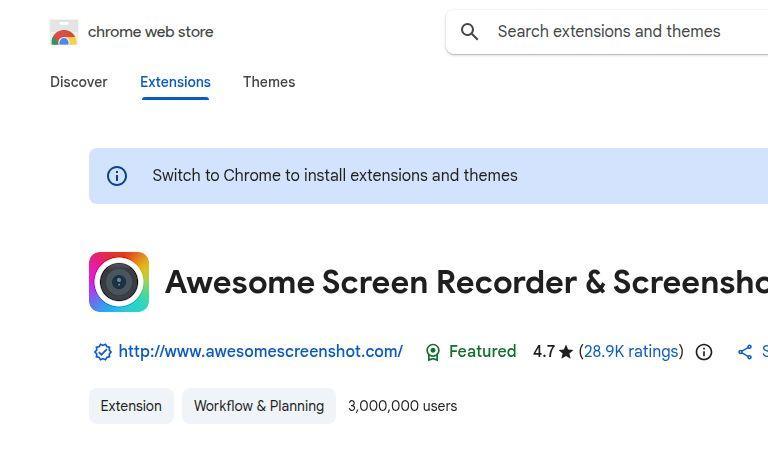
Task: Click the Extension category chip
Action: point(131,406)
